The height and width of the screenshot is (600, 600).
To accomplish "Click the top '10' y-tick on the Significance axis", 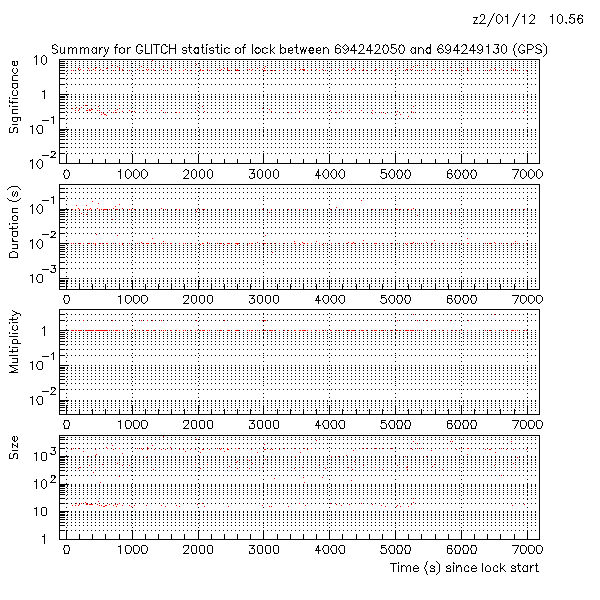I will click(44, 62).
